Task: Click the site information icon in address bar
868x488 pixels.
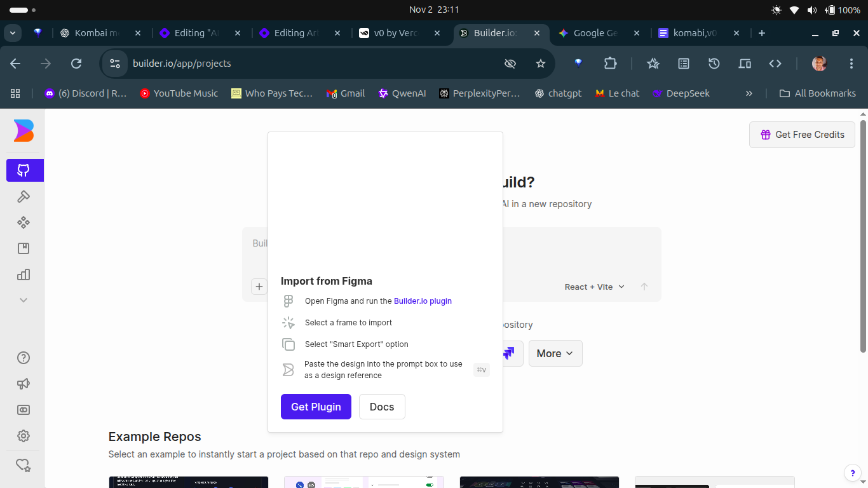Action: 115,64
